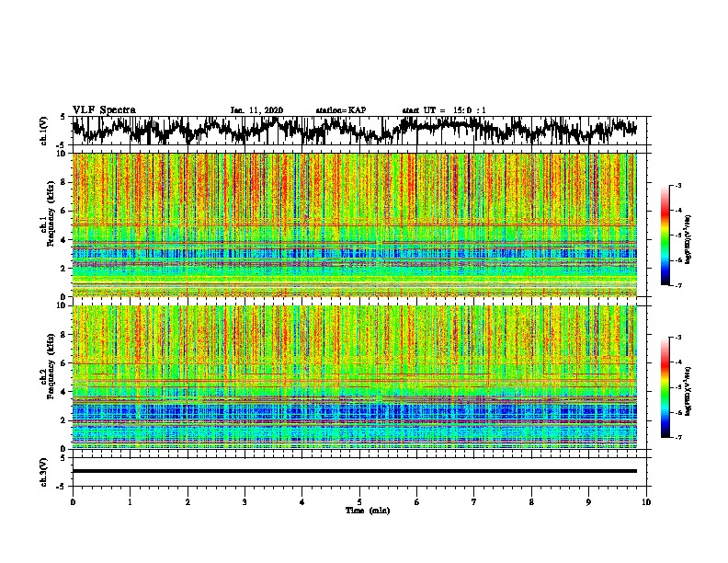Click the "-7" bottom value of ch.2 colorbar

click(x=677, y=438)
